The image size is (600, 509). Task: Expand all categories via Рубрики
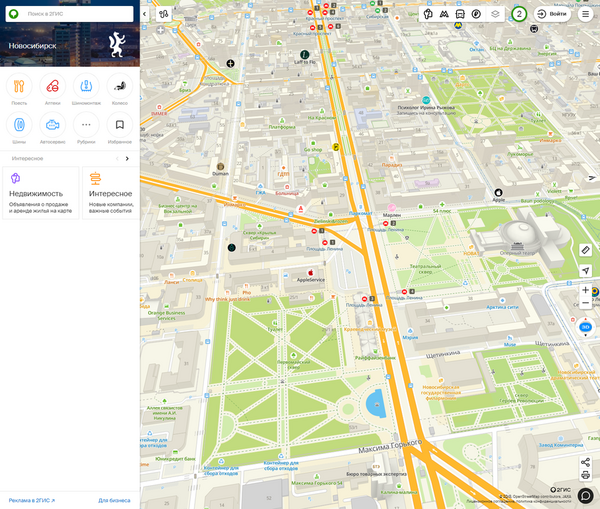pos(86,126)
